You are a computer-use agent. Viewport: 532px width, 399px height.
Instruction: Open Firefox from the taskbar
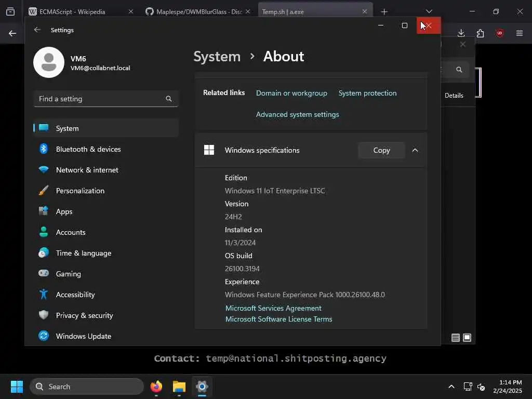(156, 387)
